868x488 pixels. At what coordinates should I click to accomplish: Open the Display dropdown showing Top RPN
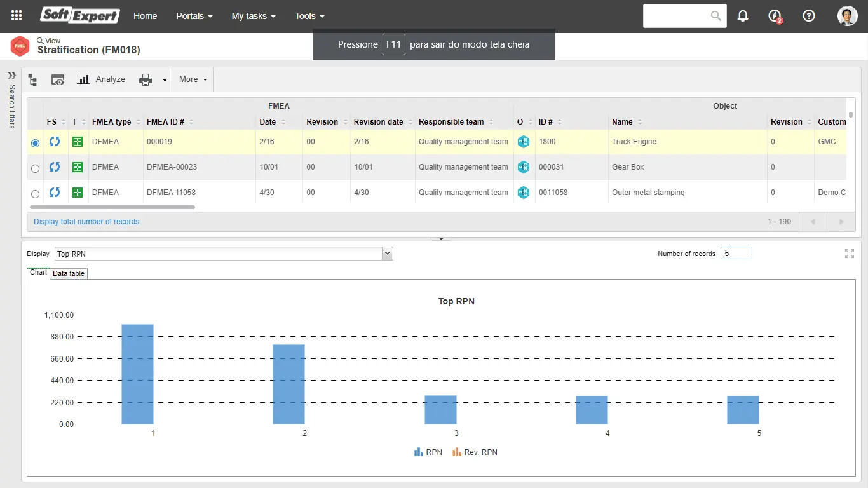(387, 253)
